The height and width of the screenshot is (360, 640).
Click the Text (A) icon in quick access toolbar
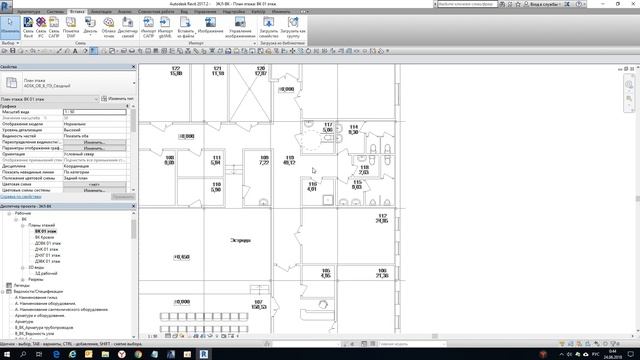click(75, 51)
